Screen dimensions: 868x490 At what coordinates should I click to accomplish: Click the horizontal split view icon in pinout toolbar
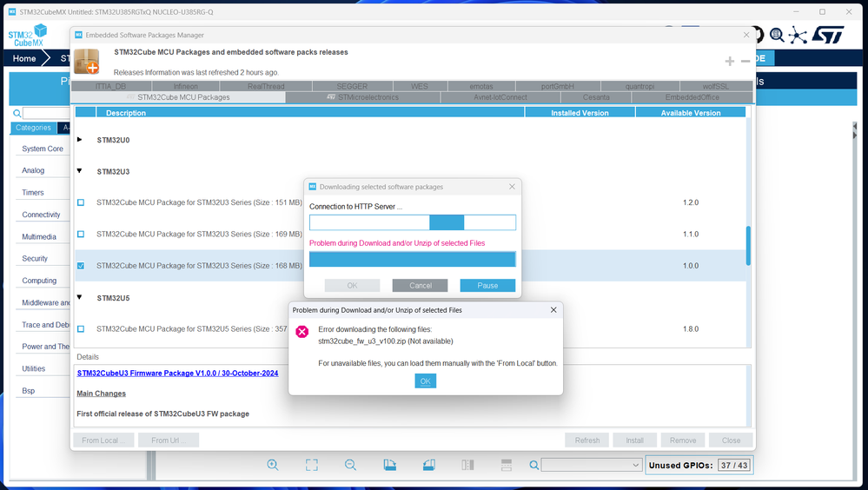pyautogui.click(x=507, y=465)
